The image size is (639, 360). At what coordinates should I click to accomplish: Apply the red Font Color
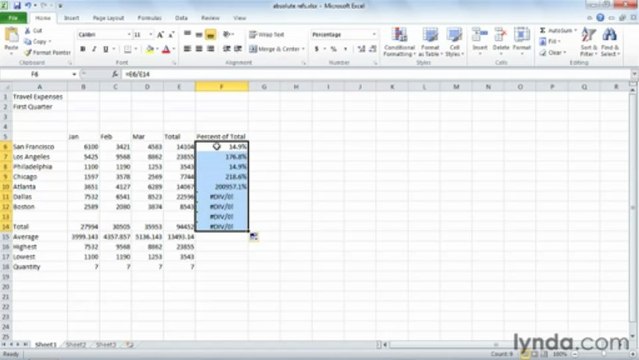click(166, 49)
